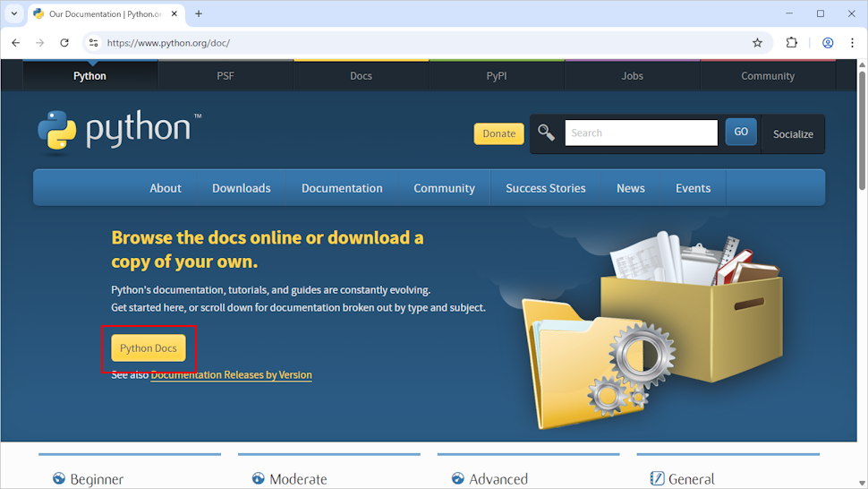This screenshot has height=489, width=868.
Task: Open the Downloads navigation menu
Action: [x=242, y=188]
